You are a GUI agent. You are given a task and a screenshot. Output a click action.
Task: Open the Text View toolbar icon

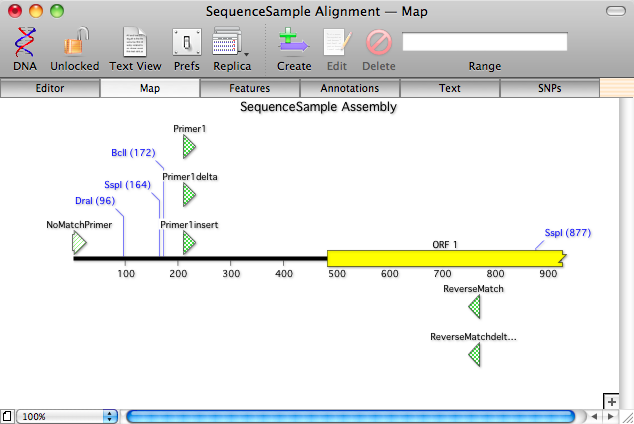(x=135, y=43)
